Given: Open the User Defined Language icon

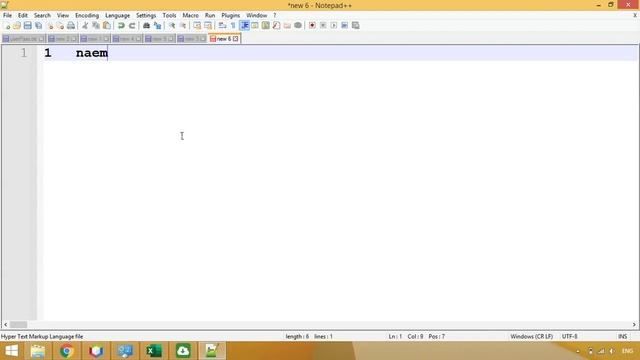Looking at the screenshot, I should point(255,25).
